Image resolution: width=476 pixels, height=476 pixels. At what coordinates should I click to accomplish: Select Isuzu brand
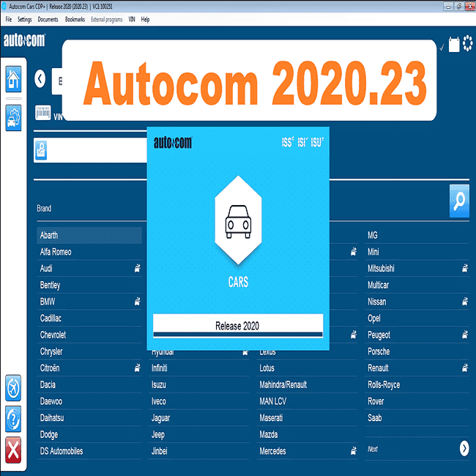click(x=199, y=384)
